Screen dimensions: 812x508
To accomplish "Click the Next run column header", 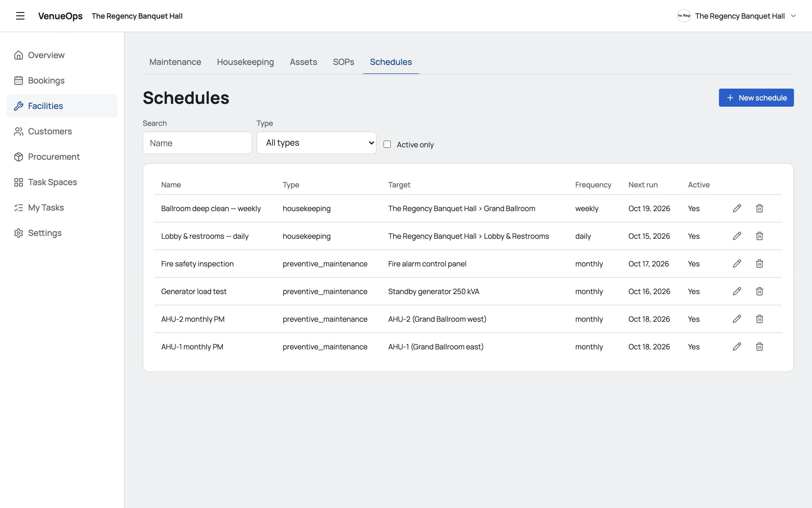I will 643,185.
